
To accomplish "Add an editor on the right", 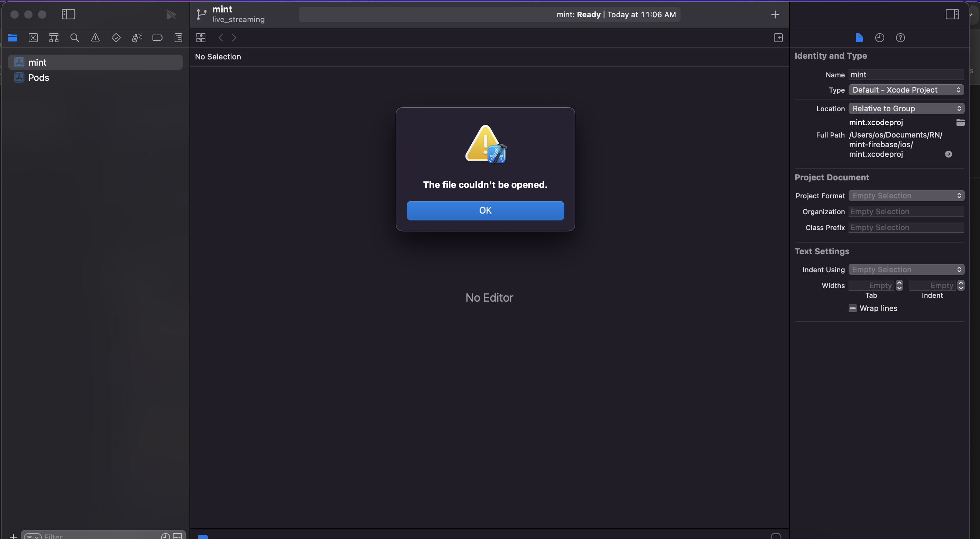I will tap(778, 38).
